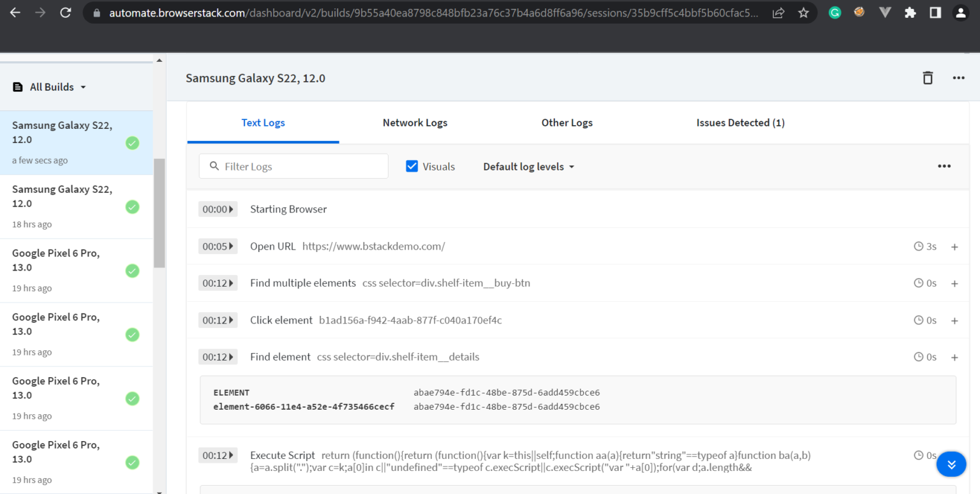Click the Grammarly extension icon in the toolbar
Viewport: 980px width, 494px height.
[834, 12]
